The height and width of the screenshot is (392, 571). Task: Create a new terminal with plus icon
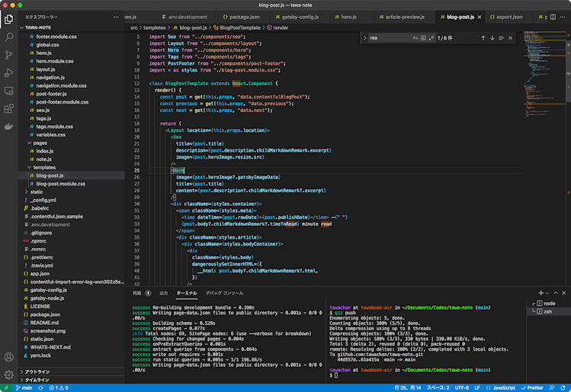[541, 293]
